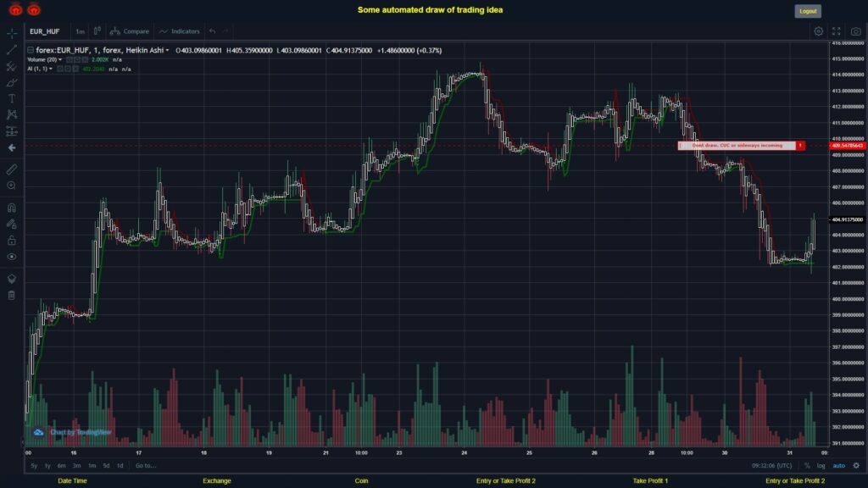Click the Compare button in top toolbar
The height and width of the screenshot is (488, 868).
tap(130, 31)
